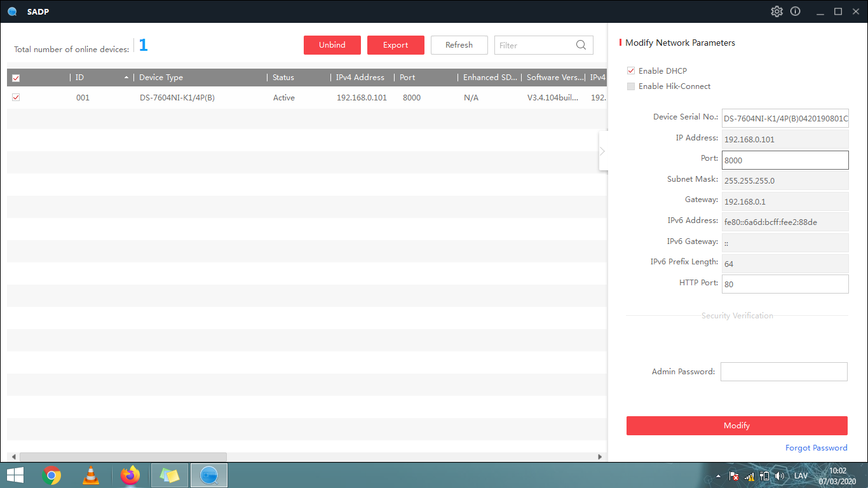Open Google Chrome from taskbar
The image size is (868, 488).
[51, 475]
